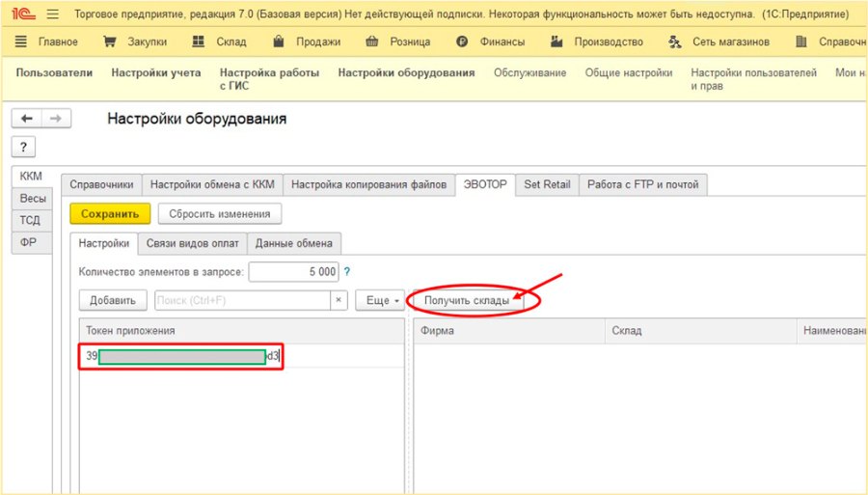Click the 1C logo icon
The image size is (868, 495).
23,14
